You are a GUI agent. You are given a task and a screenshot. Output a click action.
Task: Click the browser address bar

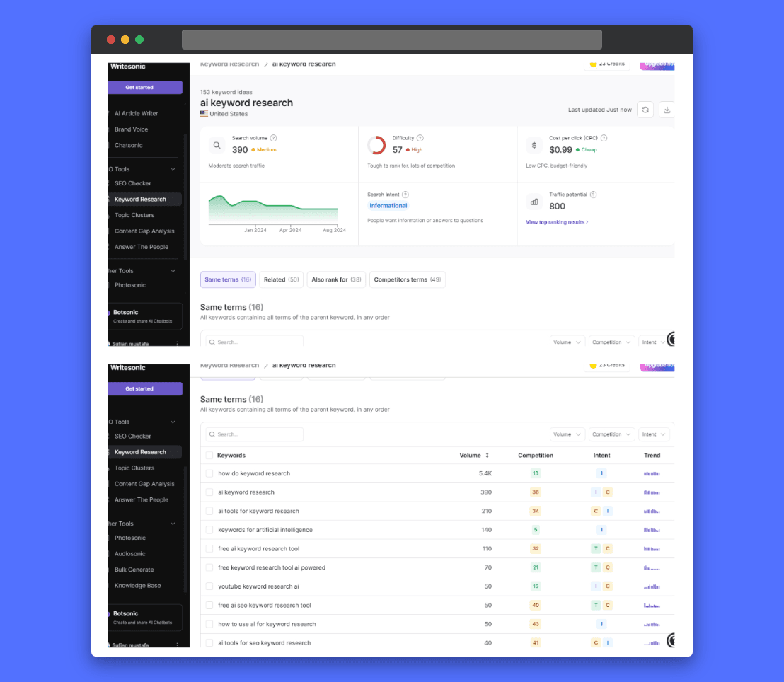pos(391,40)
